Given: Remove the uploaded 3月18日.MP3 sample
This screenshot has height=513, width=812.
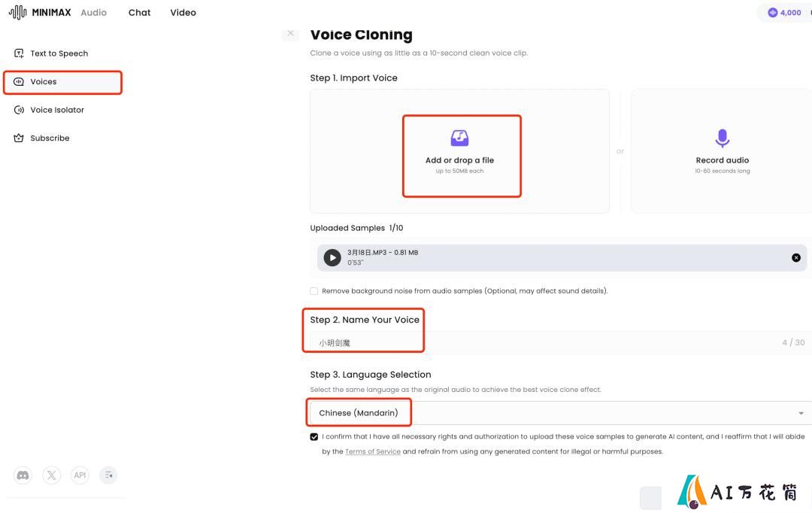Looking at the screenshot, I should click(796, 257).
